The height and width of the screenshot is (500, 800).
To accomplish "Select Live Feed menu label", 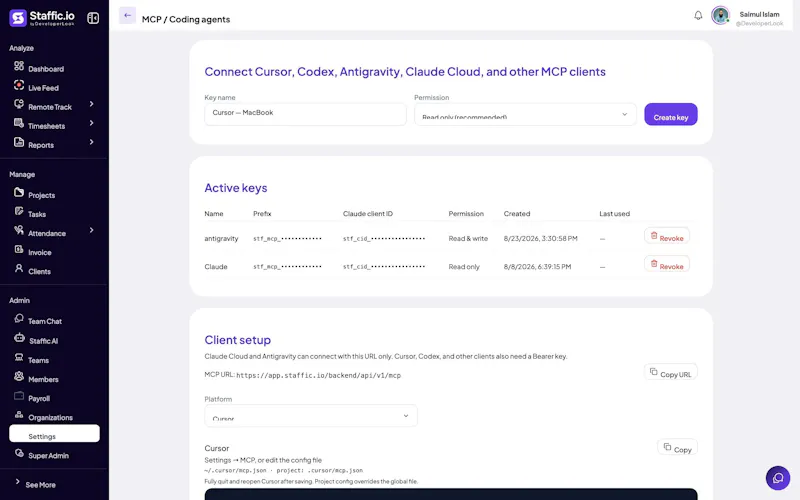I will (43, 88).
